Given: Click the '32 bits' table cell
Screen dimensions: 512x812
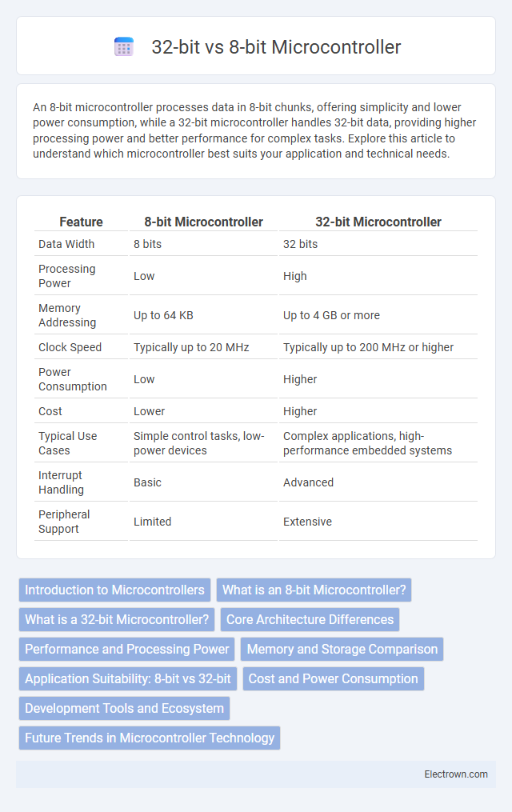Looking at the screenshot, I should [300, 244].
